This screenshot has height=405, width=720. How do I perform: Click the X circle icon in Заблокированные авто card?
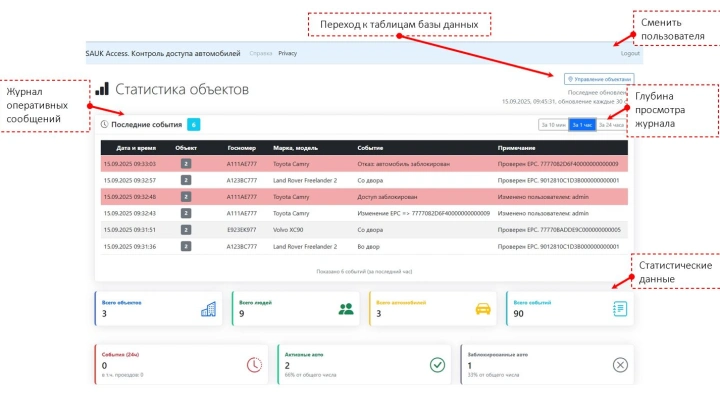pyautogui.click(x=620, y=365)
